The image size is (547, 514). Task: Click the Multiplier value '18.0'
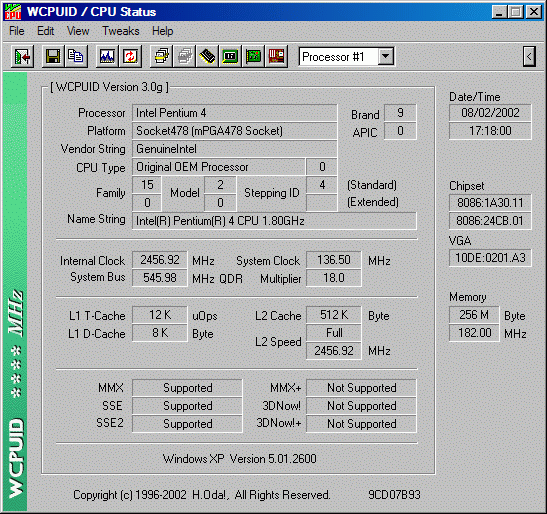[334, 278]
